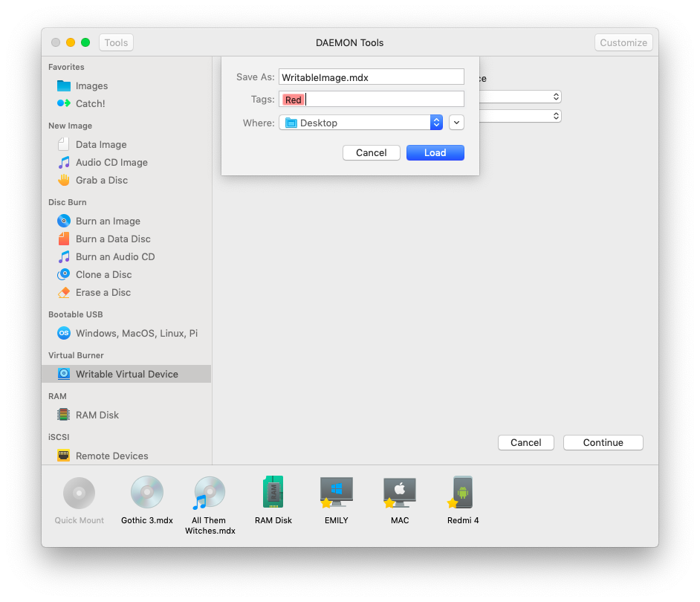This screenshot has width=700, height=602.
Task: Click the Save As filename field
Action: point(372,77)
